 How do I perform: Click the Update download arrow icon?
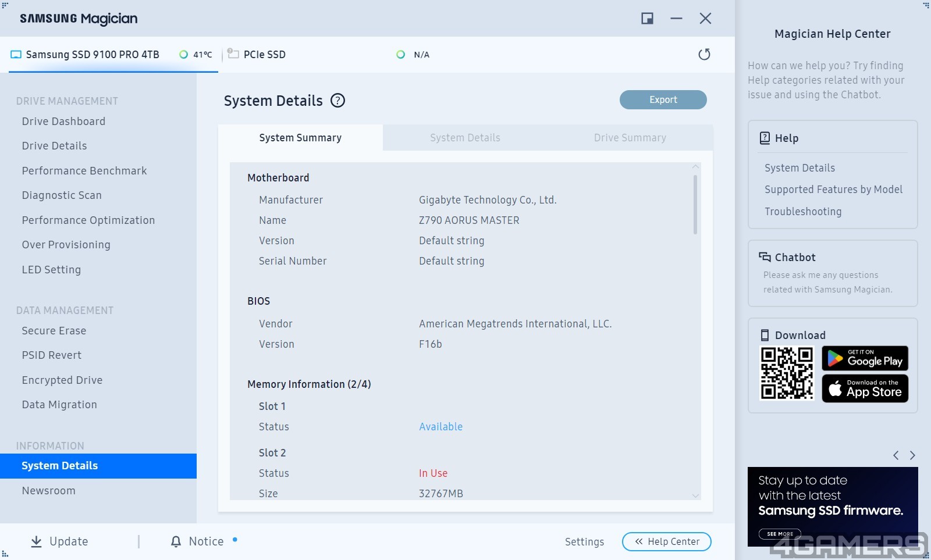point(36,541)
